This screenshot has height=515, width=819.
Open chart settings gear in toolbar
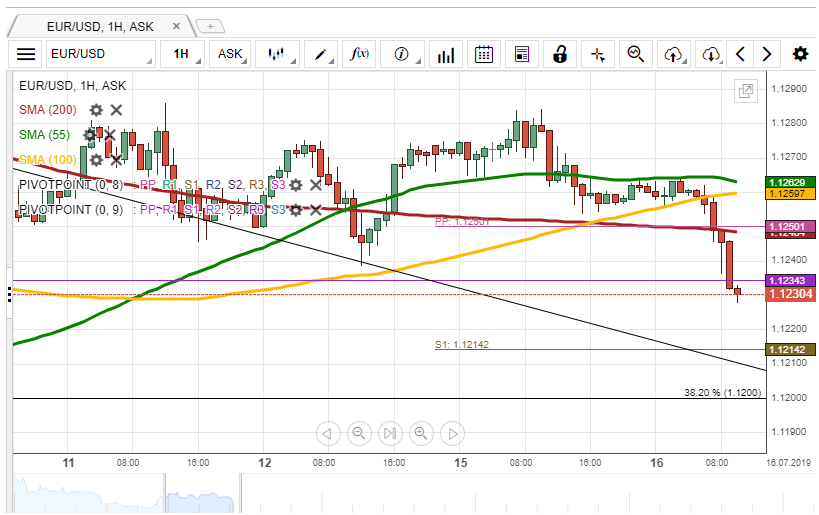pos(800,54)
